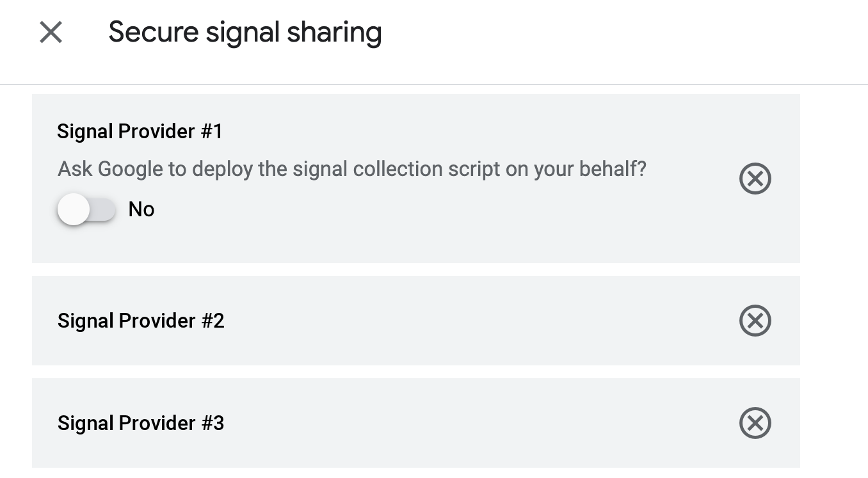This screenshot has height=478, width=868.
Task: Click the word "Secure" in the panel header
Action: pyautogui.click(x=153, y=32)
